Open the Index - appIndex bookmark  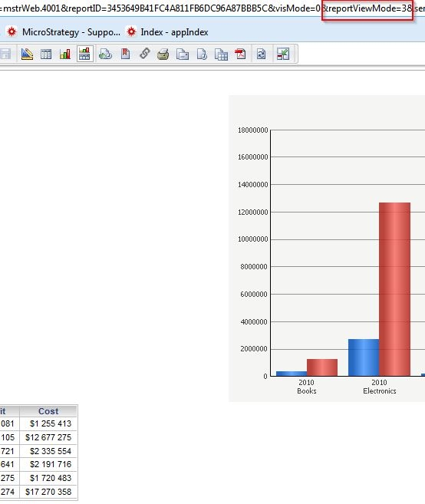[x=167, y=31]
